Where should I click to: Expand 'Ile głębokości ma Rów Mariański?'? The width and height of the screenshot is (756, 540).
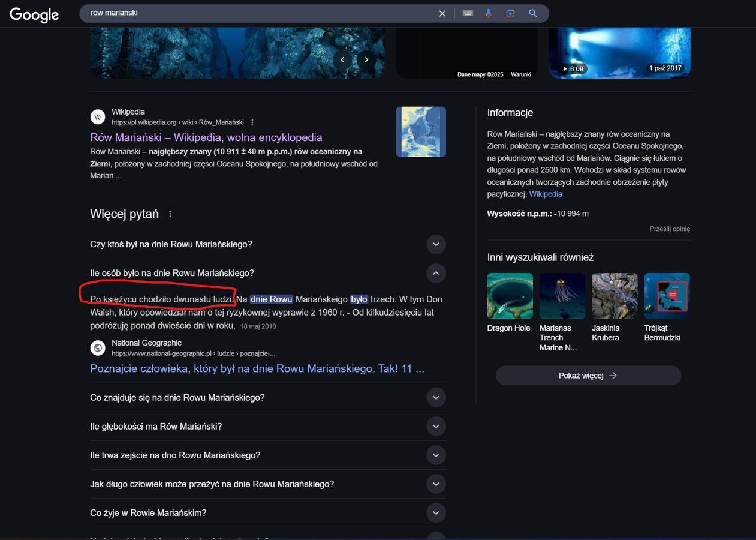(268, 426)
